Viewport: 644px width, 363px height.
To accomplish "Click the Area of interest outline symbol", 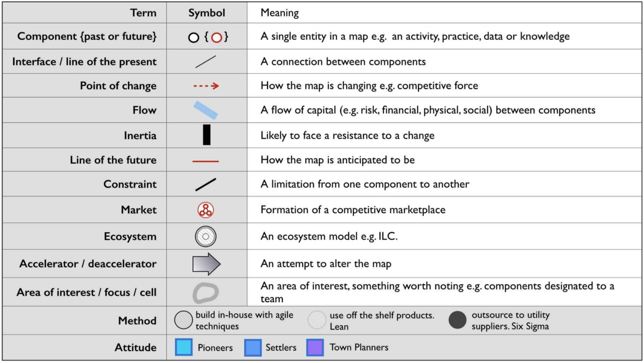I will pyautogui.click(x=206, y=292).
